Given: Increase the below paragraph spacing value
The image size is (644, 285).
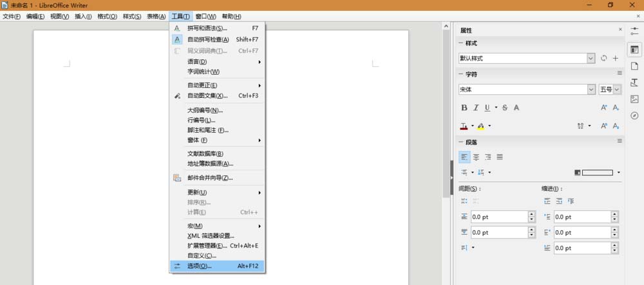Looking at the screenshot, I should tap(532, 230).
